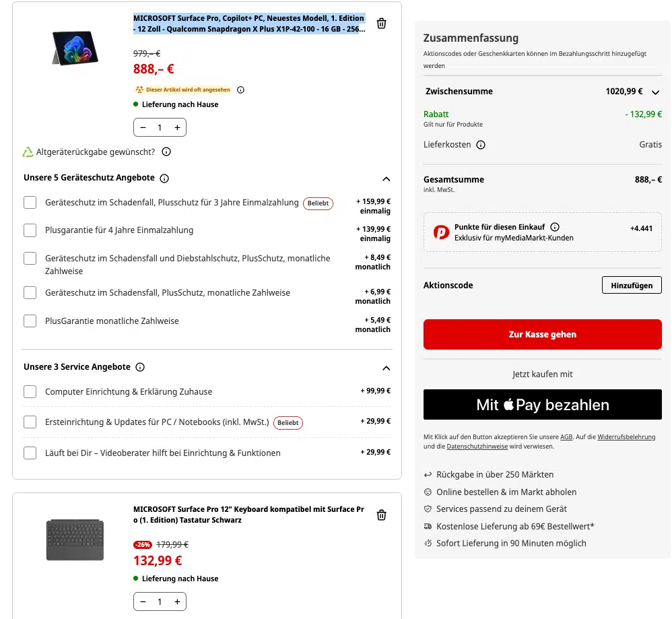Decrease Surface Pro Keyboard quantity with minus
The width and height of the screenshot is (672, 619).
(143, 601)
